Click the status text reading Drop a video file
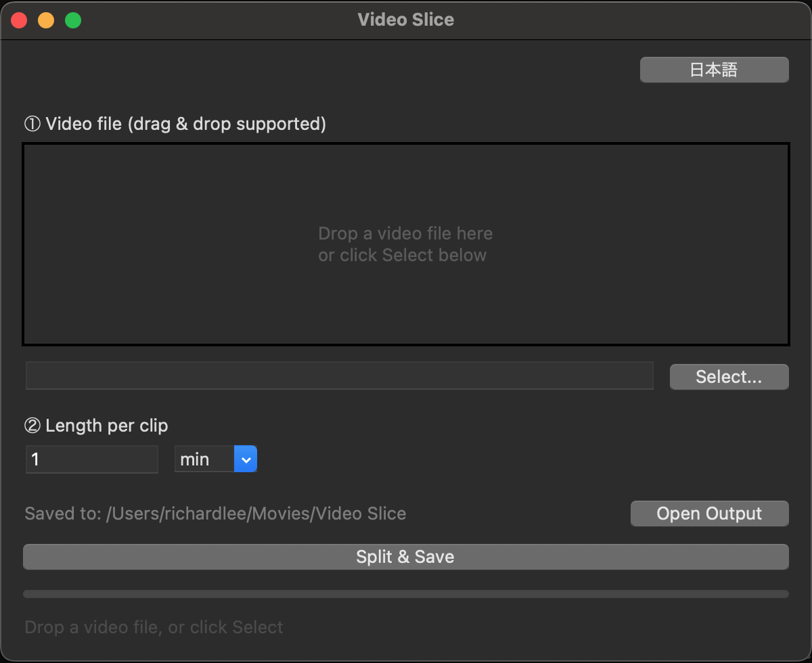This screenshot has width=812, height=663. (154, 627)
